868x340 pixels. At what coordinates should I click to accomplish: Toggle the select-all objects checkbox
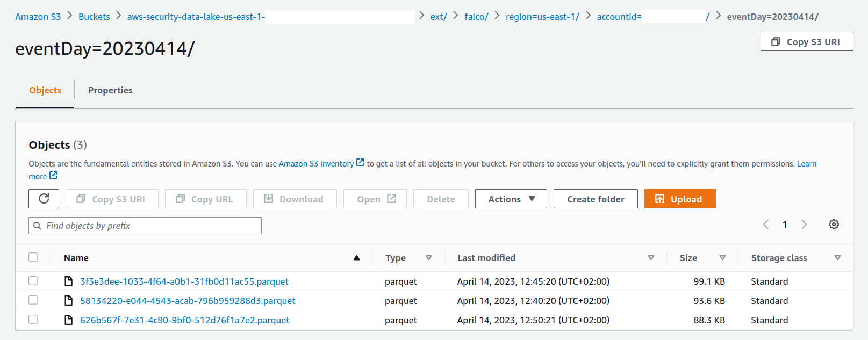click(x=33, y=257)
